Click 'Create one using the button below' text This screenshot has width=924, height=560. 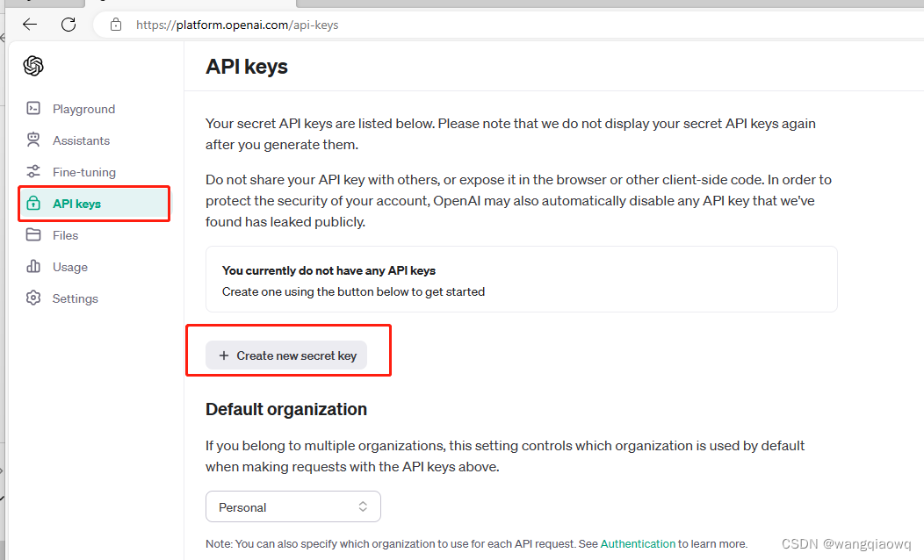pyautogui.click(x=353, y=291)
